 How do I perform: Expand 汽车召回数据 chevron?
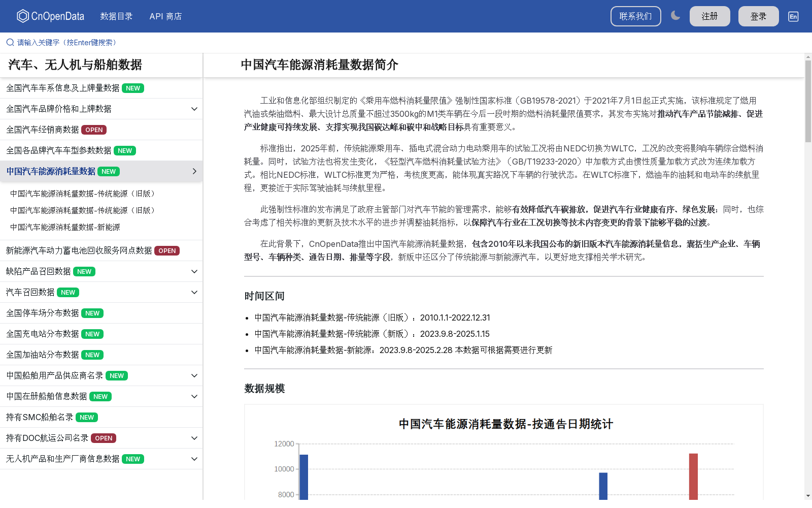tap(194, 292)
